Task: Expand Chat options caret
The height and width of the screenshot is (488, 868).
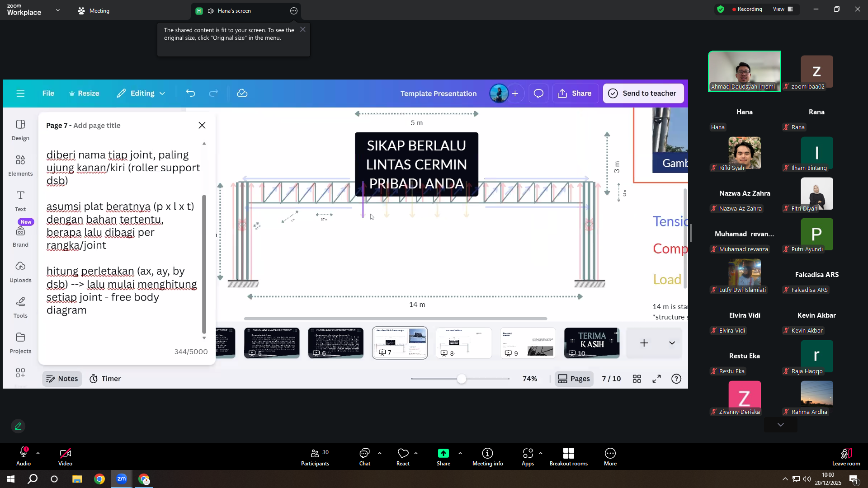Action: point(380,453)
